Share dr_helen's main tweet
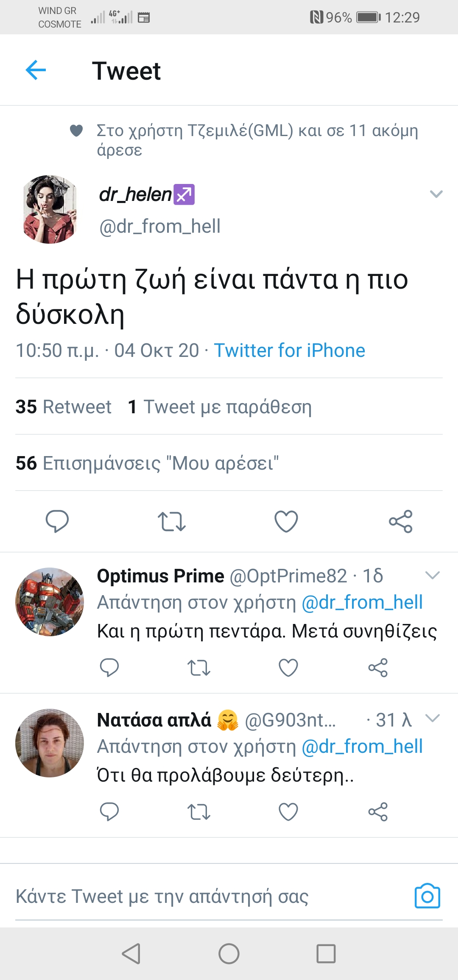 (400, 521)
